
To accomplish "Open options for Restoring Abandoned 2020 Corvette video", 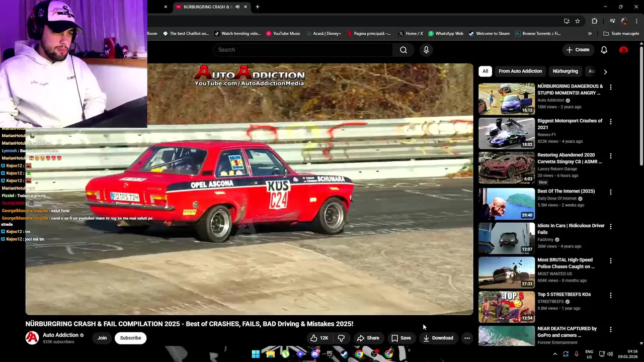I will tap(610, 156).
